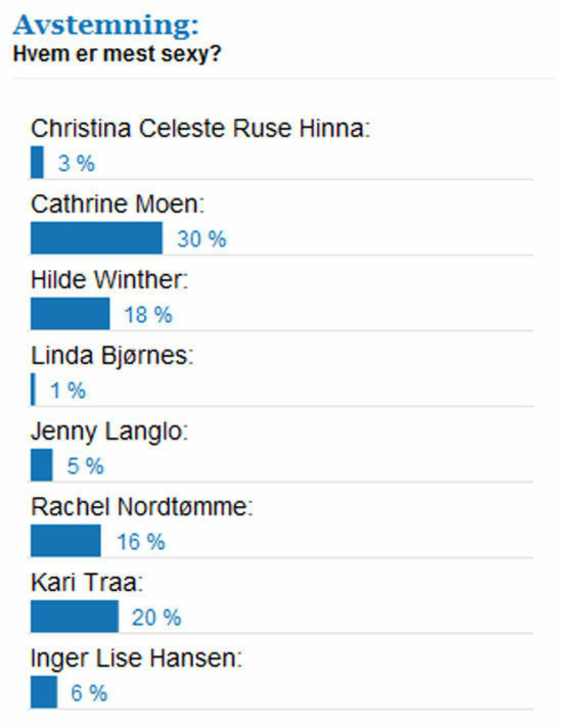Image resolution: width=562 pixels, height=728 pixels.
Task: Click Cathrine Moen's 30 % bar
Action: tap(97, 238)
